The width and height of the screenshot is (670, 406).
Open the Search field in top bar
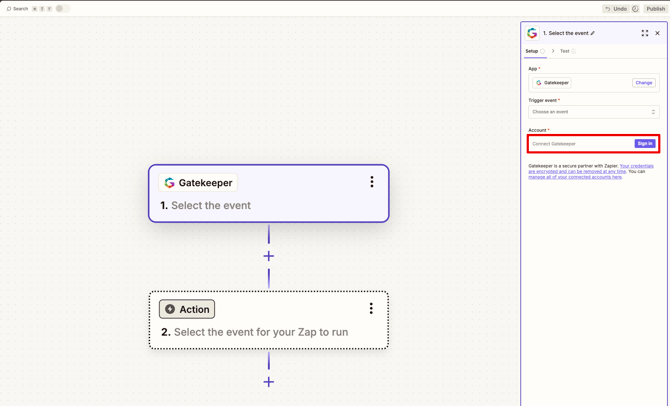[x=17, y=9]
